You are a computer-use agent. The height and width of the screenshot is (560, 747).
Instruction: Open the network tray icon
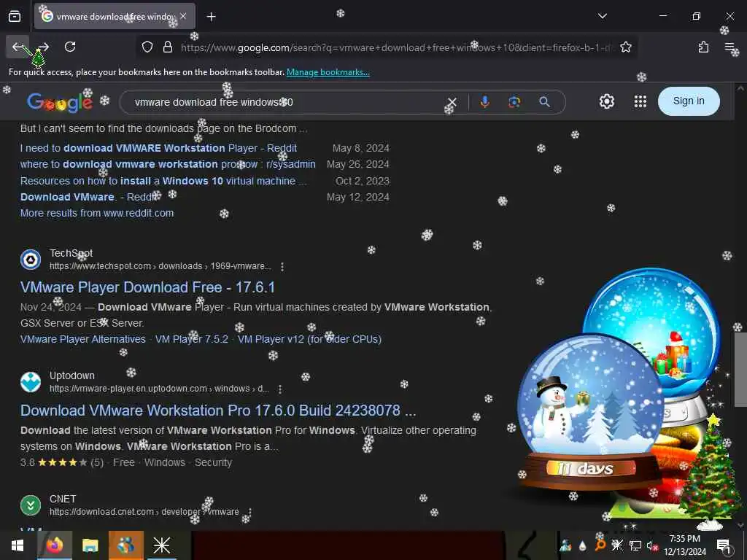pyautogui.click(x=635, y=545)
